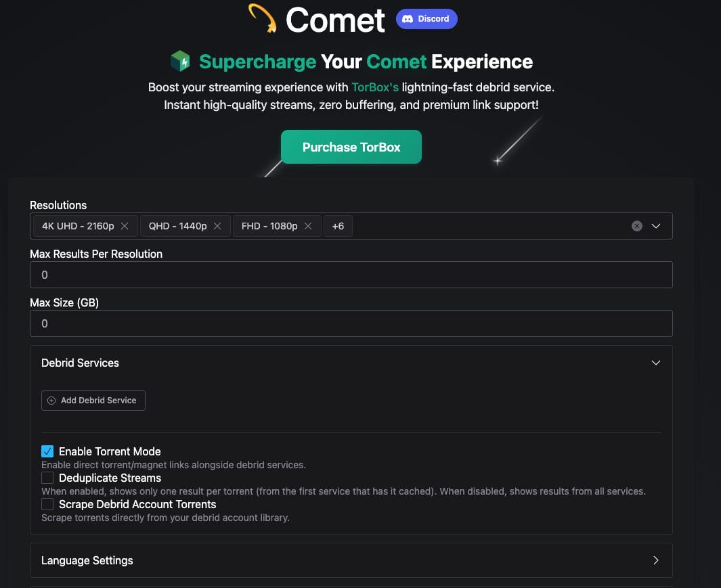Check Deduplicate Streams
This screenshot has width=721, height=588.
tap(47, 478)
